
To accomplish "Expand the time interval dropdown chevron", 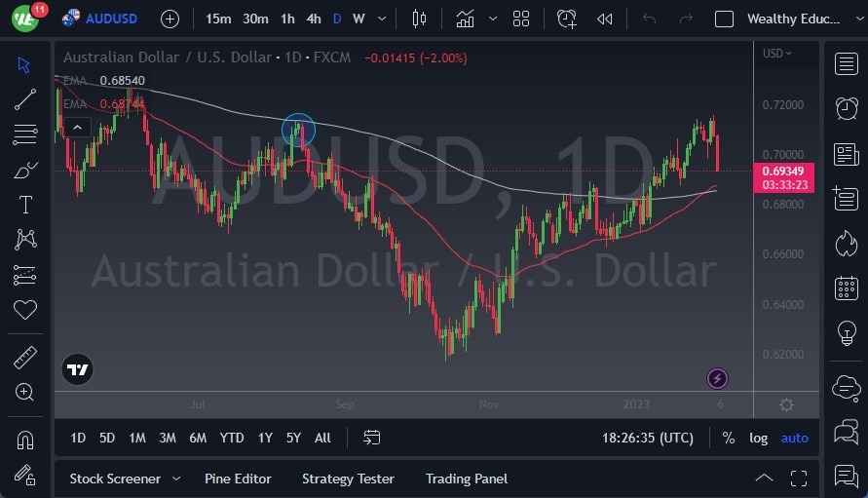I will [x=382, y=19].
